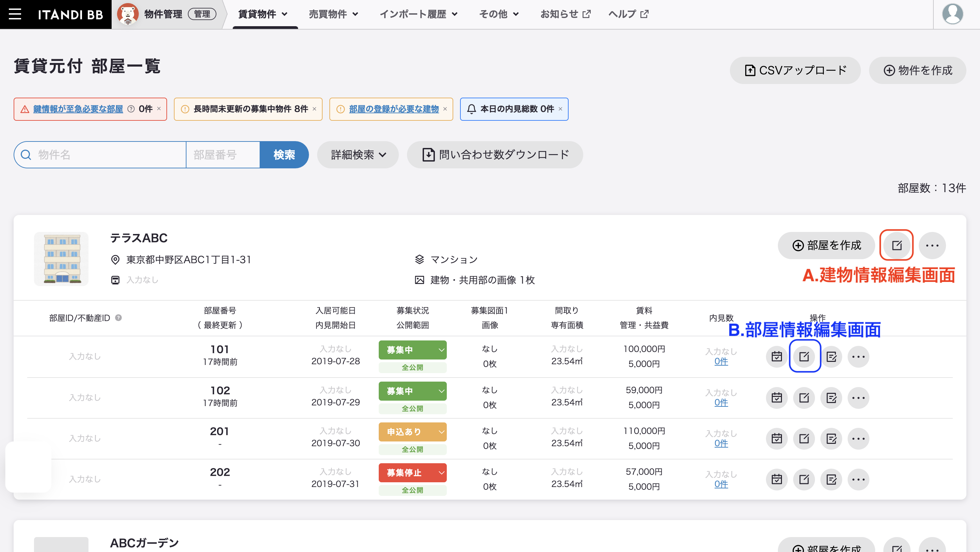Open the user account avatar
This screenshot has width=980, height=552.
[x=952, y=14]
